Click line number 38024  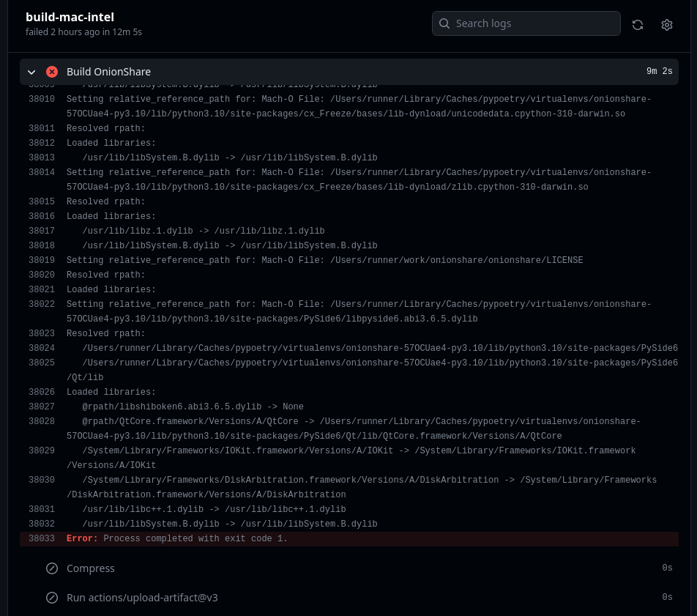[x=42, y=348]
